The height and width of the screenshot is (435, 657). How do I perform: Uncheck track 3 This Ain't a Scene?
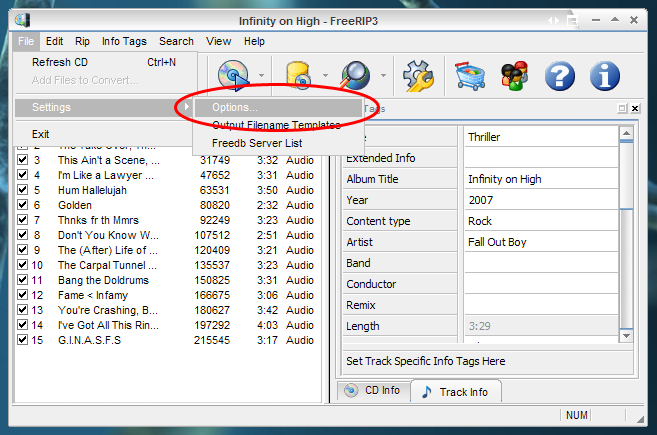click(22, 160)
